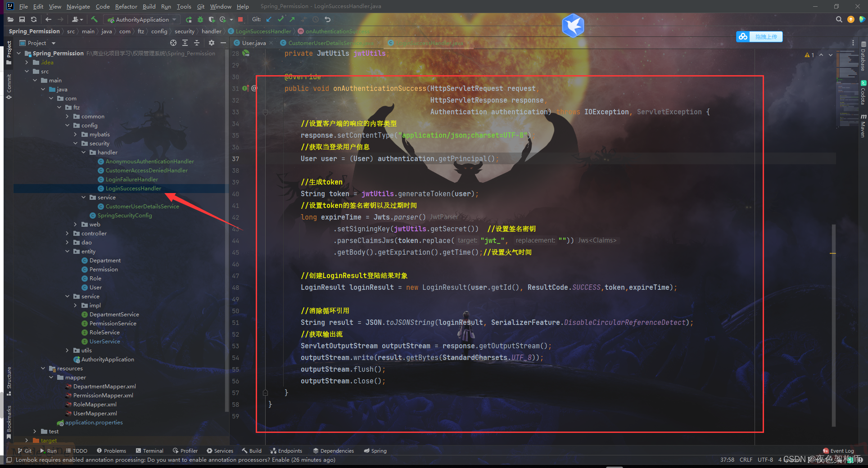Expand the .idea folder

click(x=27, y=62)
